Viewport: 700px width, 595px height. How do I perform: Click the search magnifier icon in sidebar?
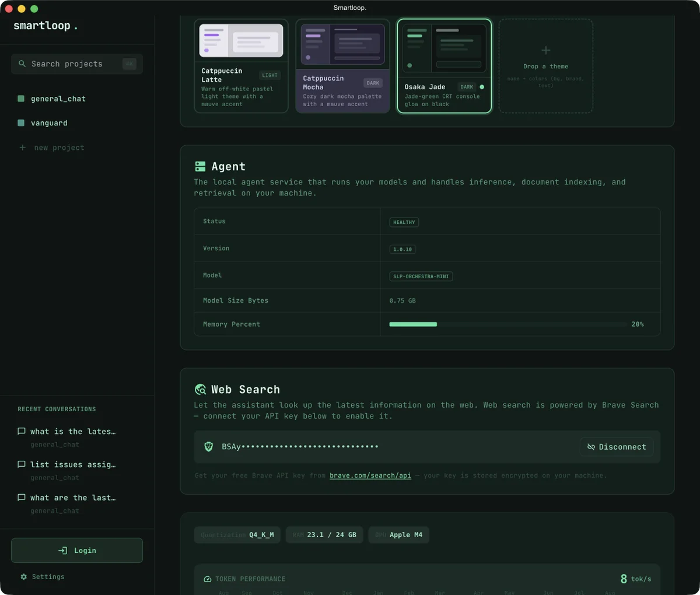[x=22, y=64]
